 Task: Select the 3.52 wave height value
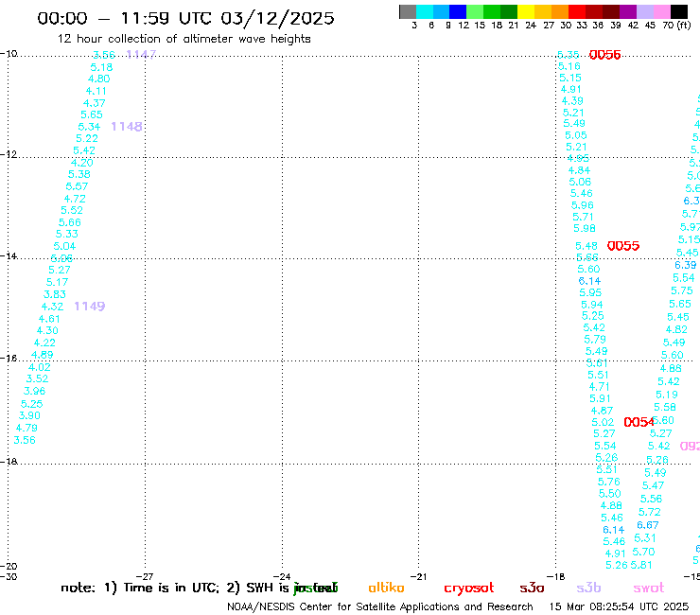(x=37, y=378)
